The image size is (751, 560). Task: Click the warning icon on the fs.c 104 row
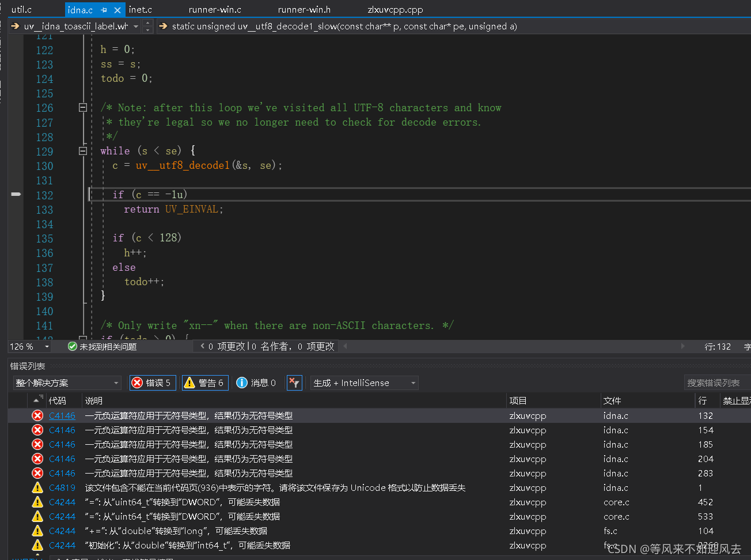[x=37, y=531]
